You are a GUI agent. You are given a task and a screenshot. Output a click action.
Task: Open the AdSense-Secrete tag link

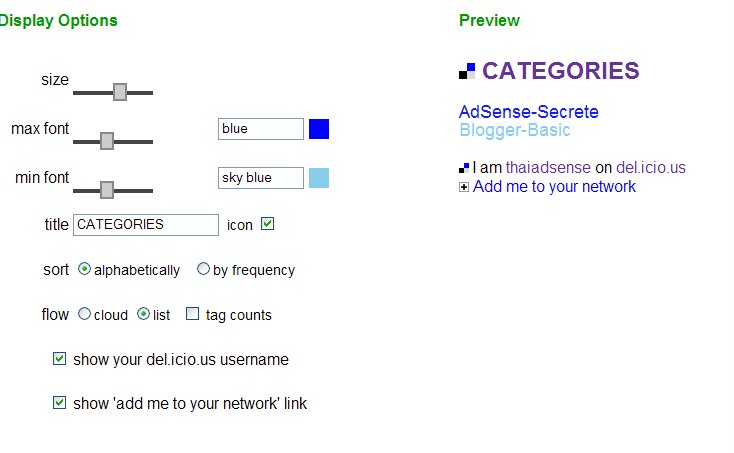pos(528,112)
